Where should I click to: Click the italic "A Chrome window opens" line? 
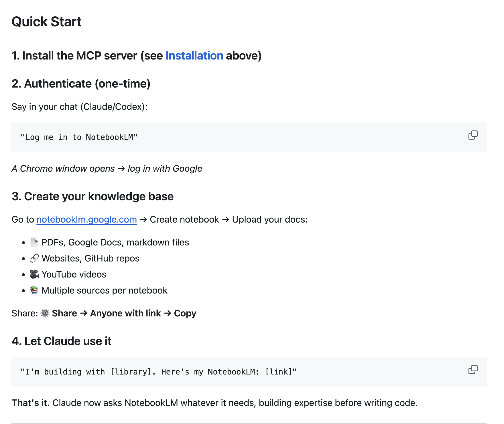click(x=107, y=169)
